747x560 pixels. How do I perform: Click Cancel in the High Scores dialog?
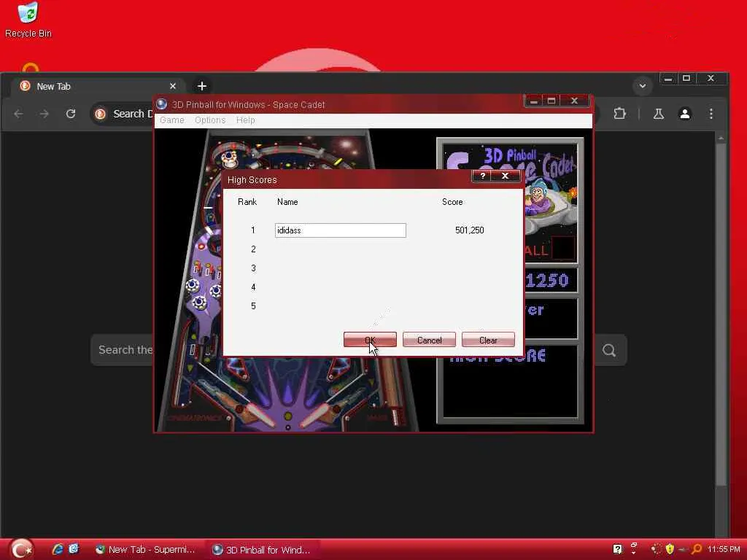(429, 340)
